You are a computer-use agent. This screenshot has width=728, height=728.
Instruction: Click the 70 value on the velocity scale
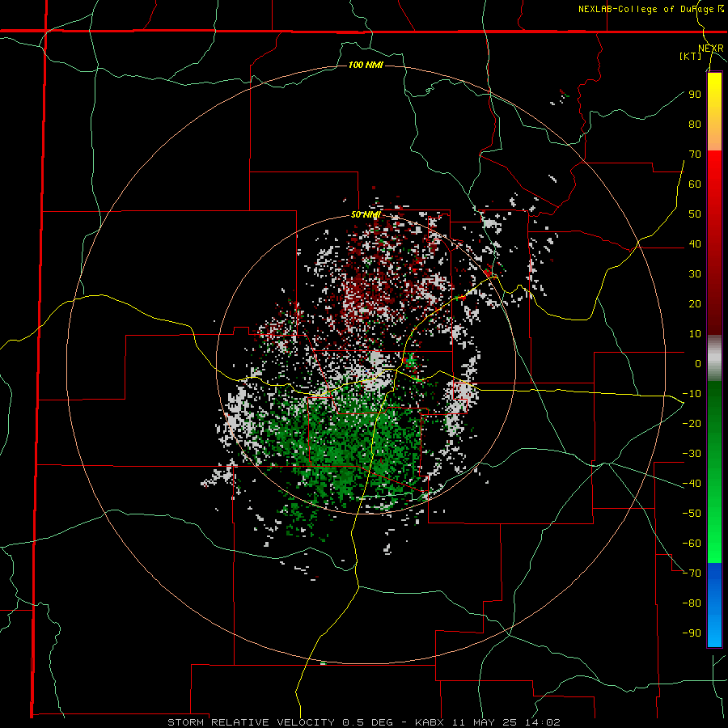coord(695,154)
